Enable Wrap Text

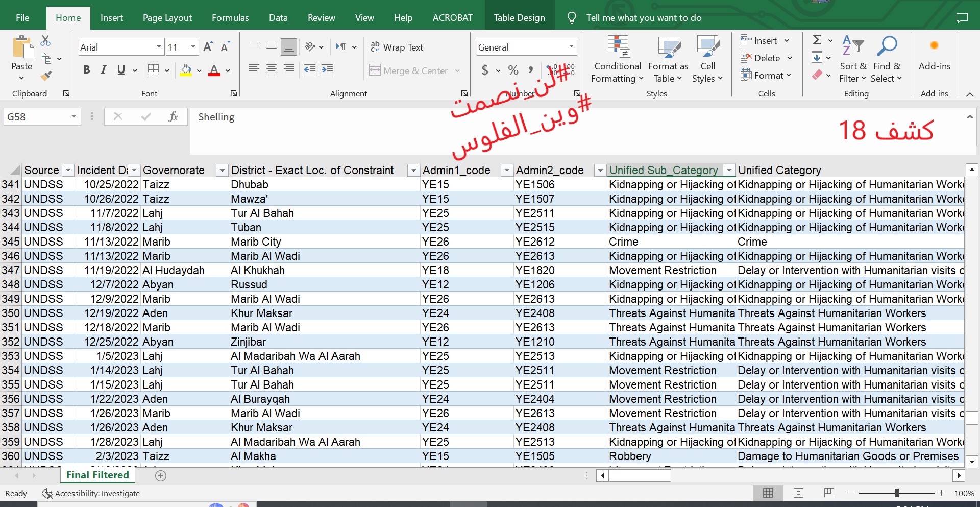397,47
